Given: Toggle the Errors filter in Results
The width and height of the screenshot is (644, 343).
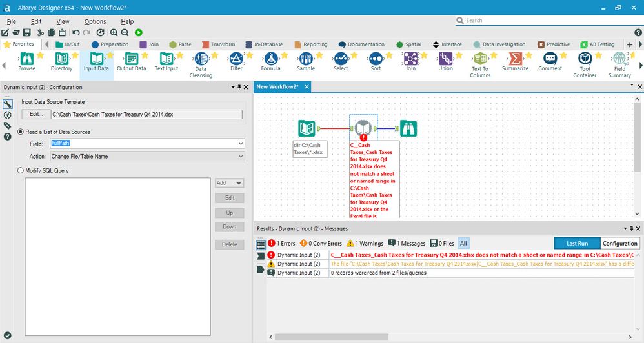Looking at the screenshot, I should [x=281, y=243].
